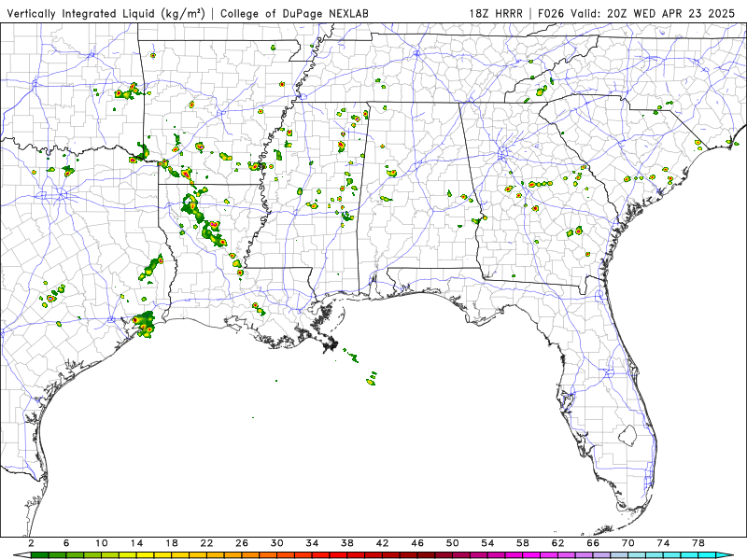Pick the yellow swatch starting at 14
This screenshot has height=560, width=747.
pos(146,555)
